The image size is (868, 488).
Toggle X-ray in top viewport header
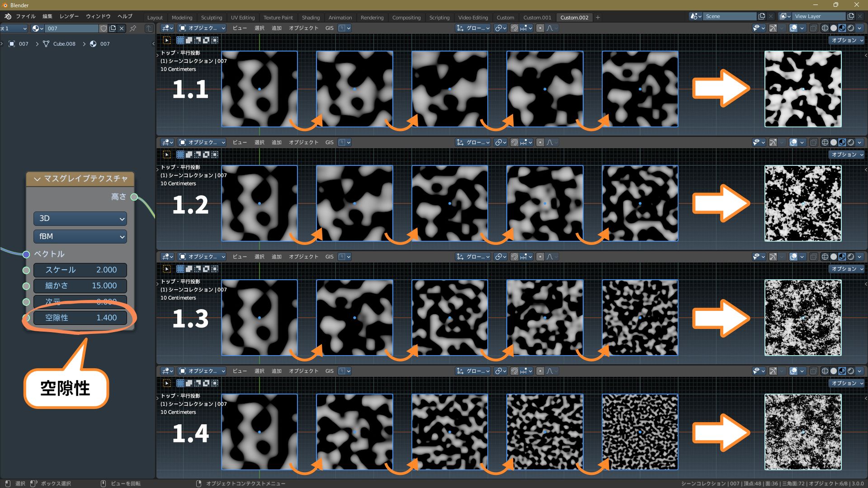(x=813, y=28)
